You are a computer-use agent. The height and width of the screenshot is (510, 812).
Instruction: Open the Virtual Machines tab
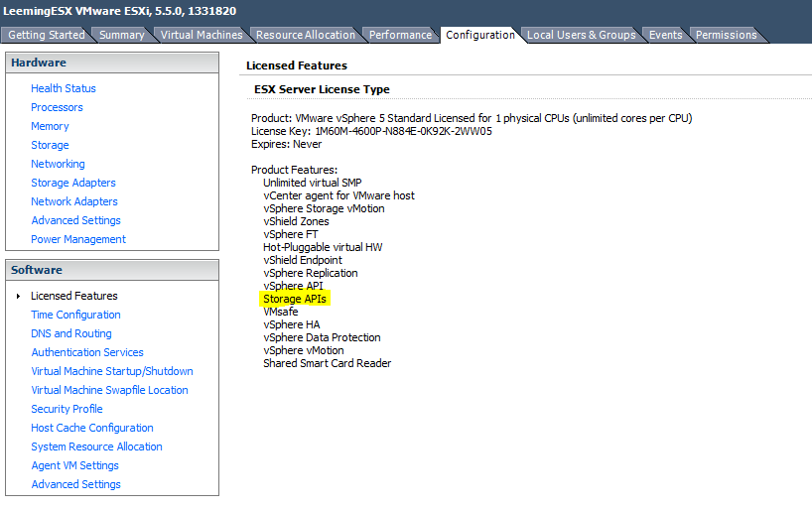click(x=202, y=35)
